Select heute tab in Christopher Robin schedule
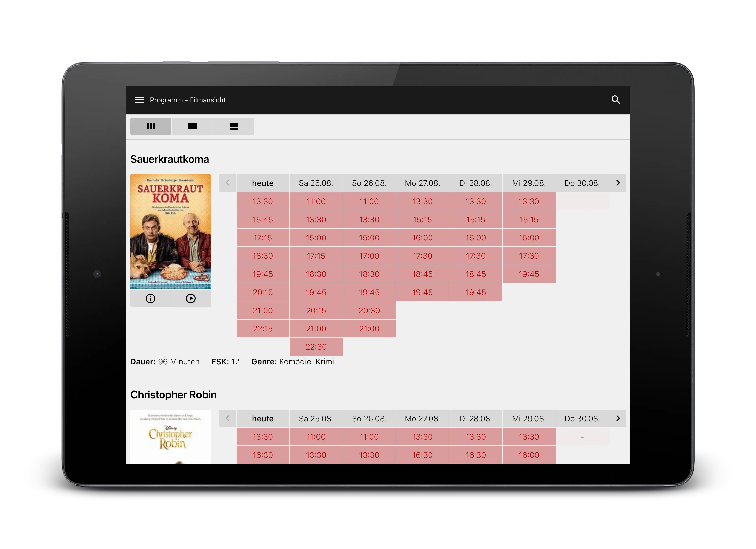The image size is (756, 549). [263, 419]
